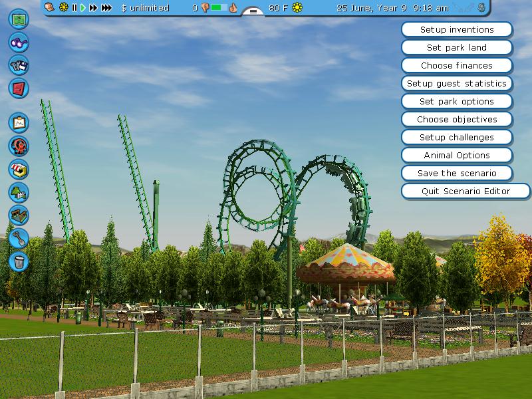Click Save the scenario

coord(456,174)
